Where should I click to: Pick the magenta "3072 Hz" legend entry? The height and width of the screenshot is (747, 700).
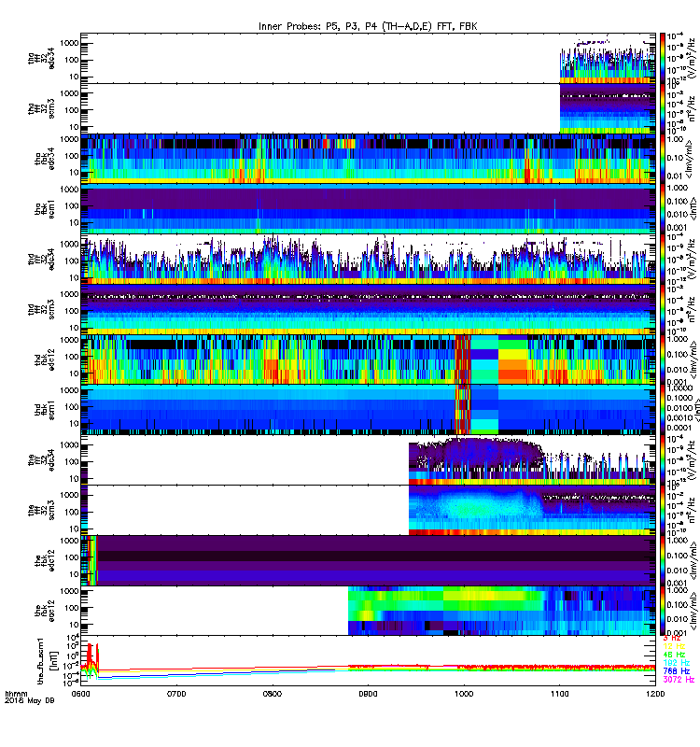pyautogui.click(x=679, y=680)
